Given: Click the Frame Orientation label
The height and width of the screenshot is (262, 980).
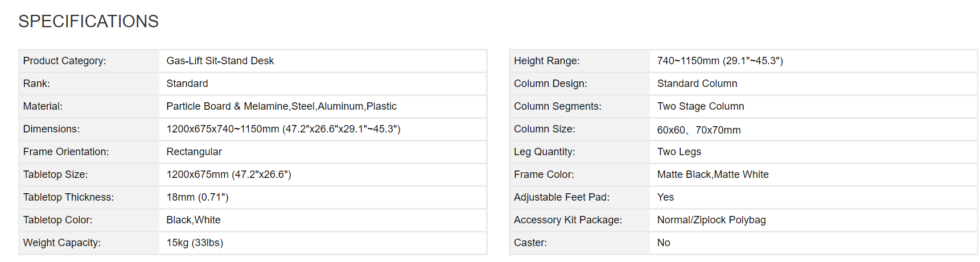Looking at the screenshot, I should point(65,152).
